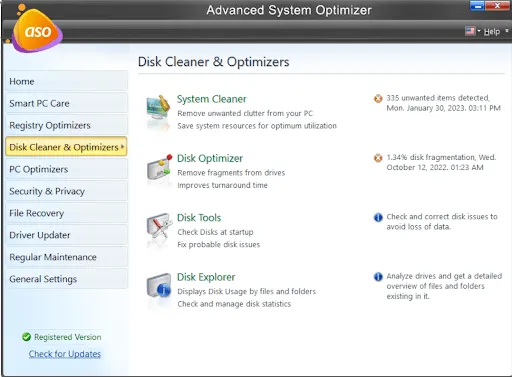Click the US flag language icon
Viewport: 512px width, 377px height.
pyautogui.click(x=470, y=31)
